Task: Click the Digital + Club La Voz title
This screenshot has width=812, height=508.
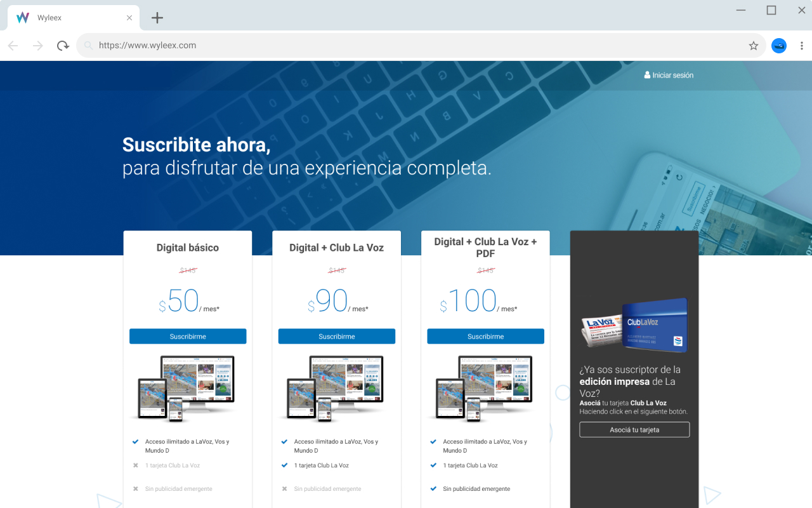Action: pyautogui.click(x=337, y=248)
